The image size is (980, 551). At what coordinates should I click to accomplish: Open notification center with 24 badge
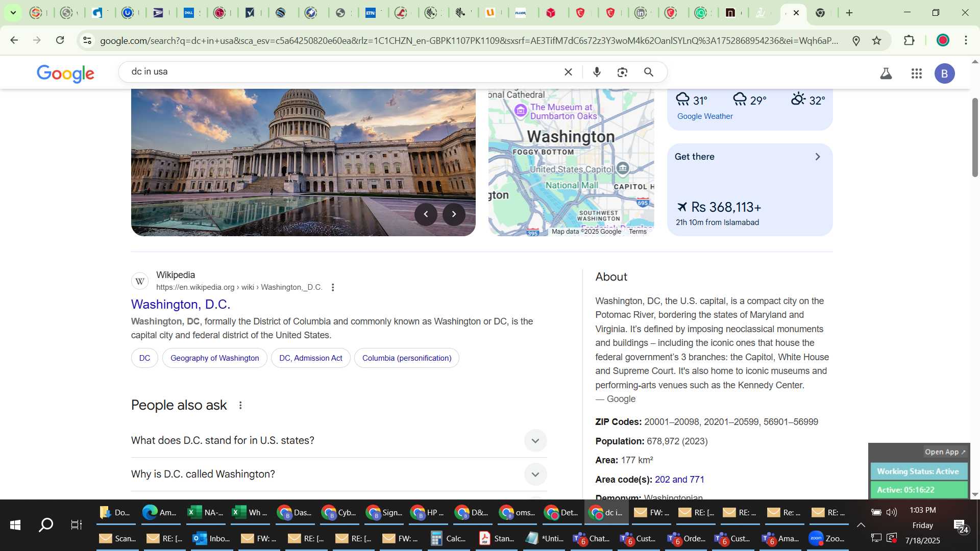[961, 526]
